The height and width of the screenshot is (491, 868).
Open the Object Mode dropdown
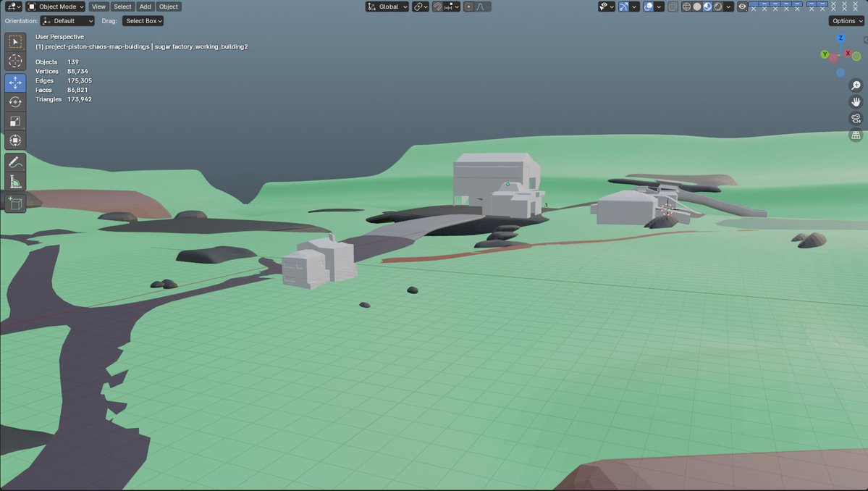click(54, 6)
